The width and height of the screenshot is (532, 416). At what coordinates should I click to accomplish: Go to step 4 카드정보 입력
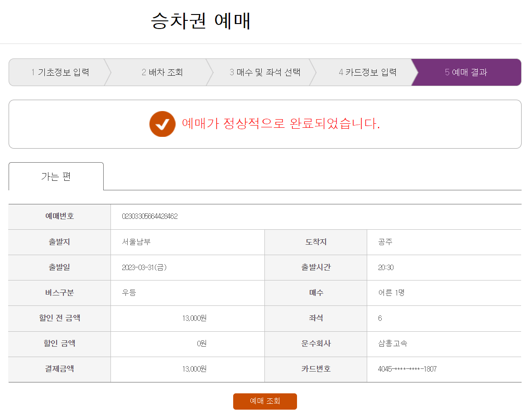click(368, 73)
